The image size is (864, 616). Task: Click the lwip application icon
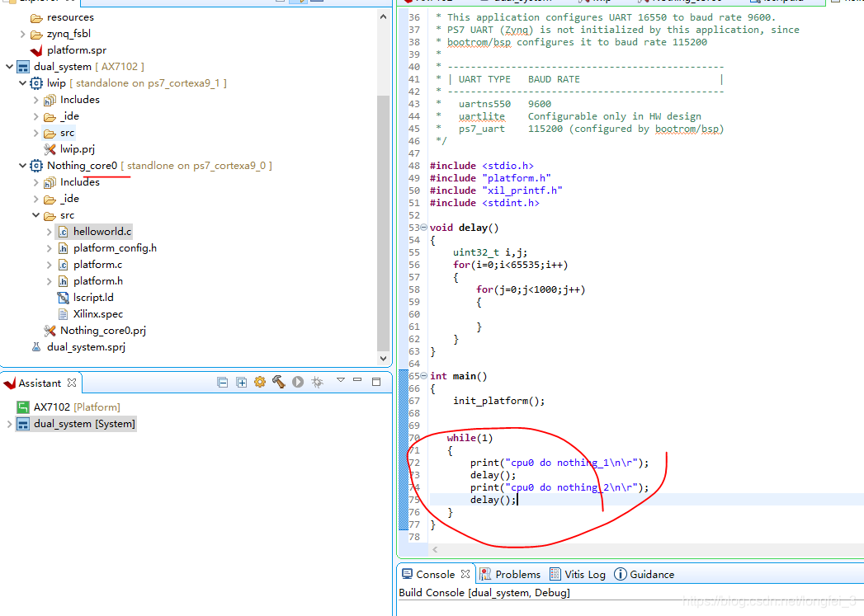[x=36, y=83]
